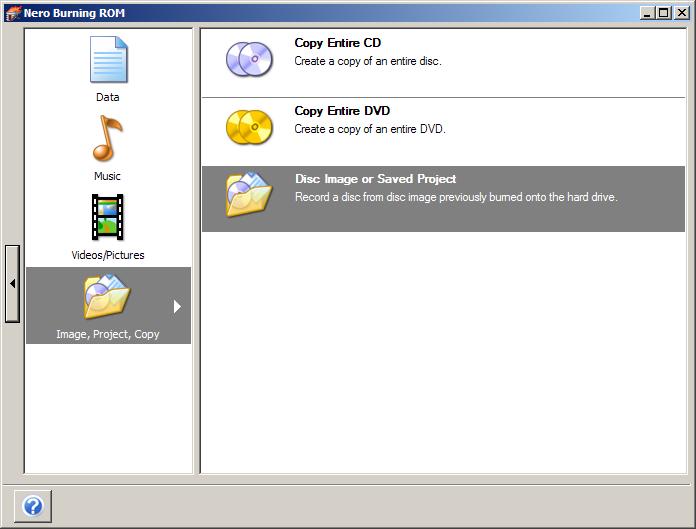Click the Disc Image or Saved Project folder icon

[249, 194]
